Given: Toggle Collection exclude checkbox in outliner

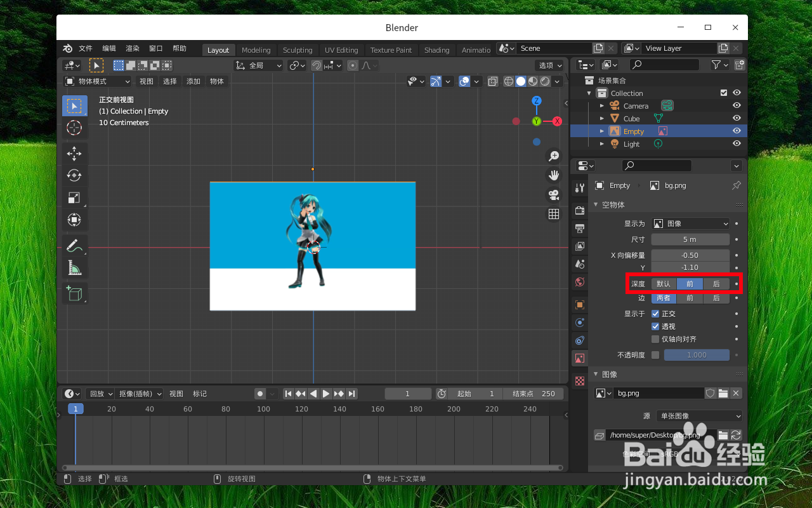Looking at the screenshot, I should (x=724, y=93).
